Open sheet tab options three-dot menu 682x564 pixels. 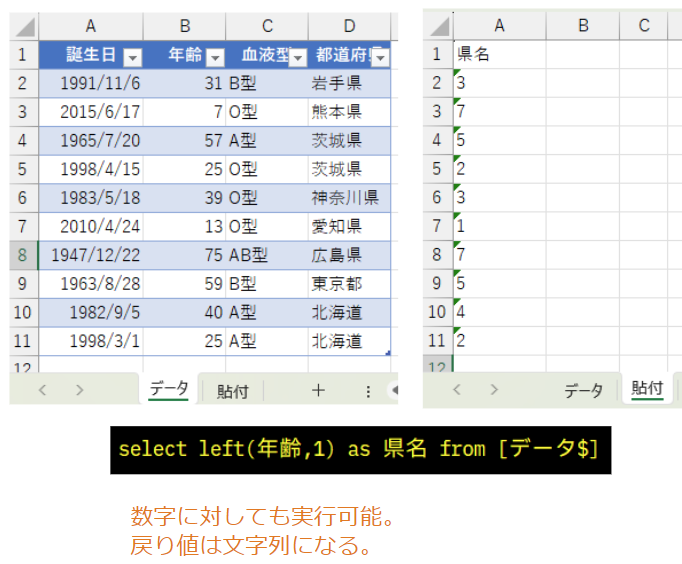(368, 391)
